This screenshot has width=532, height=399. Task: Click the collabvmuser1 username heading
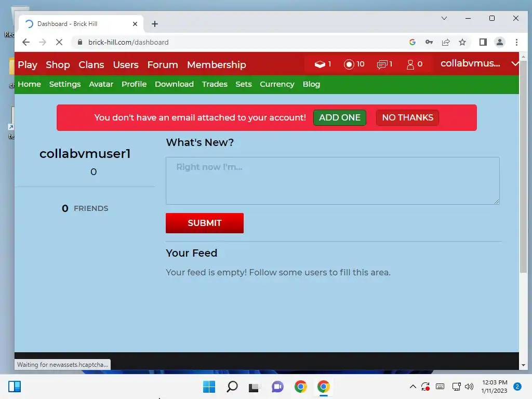[x=85, y=154]
